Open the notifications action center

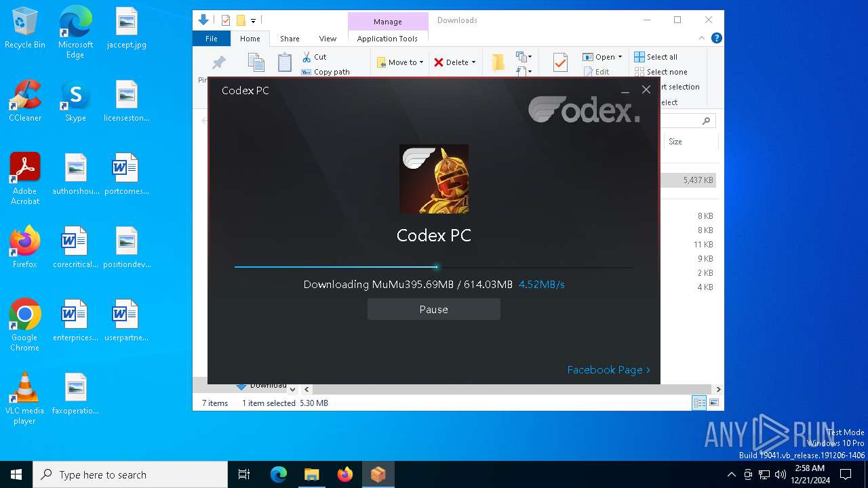coord(846,474)
